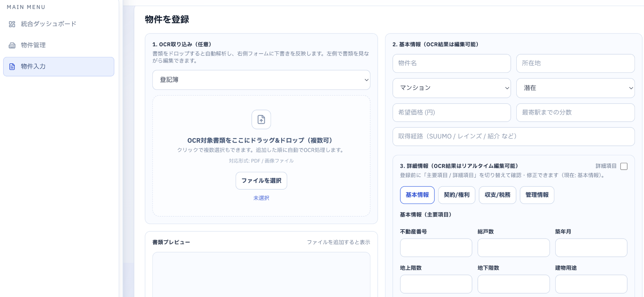
Task: Click the 建物用途 input box
Action: coord(591,284)
